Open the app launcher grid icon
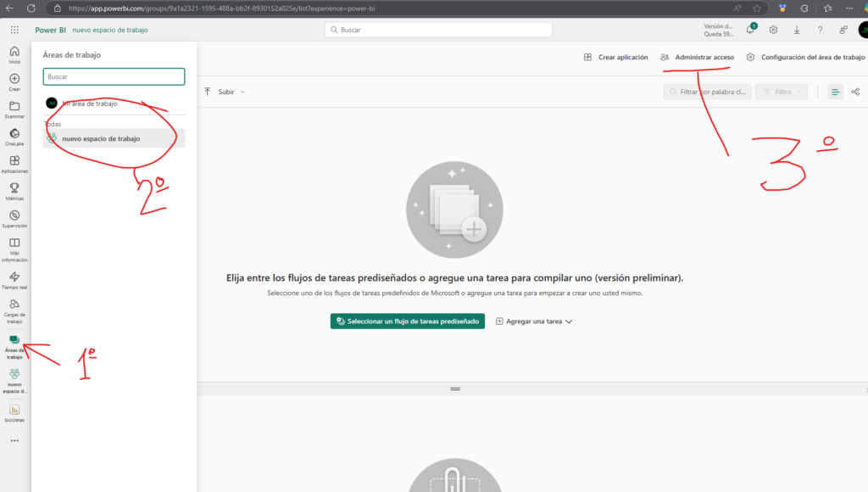Screen dimensions: 868x492 click(14, 30)
